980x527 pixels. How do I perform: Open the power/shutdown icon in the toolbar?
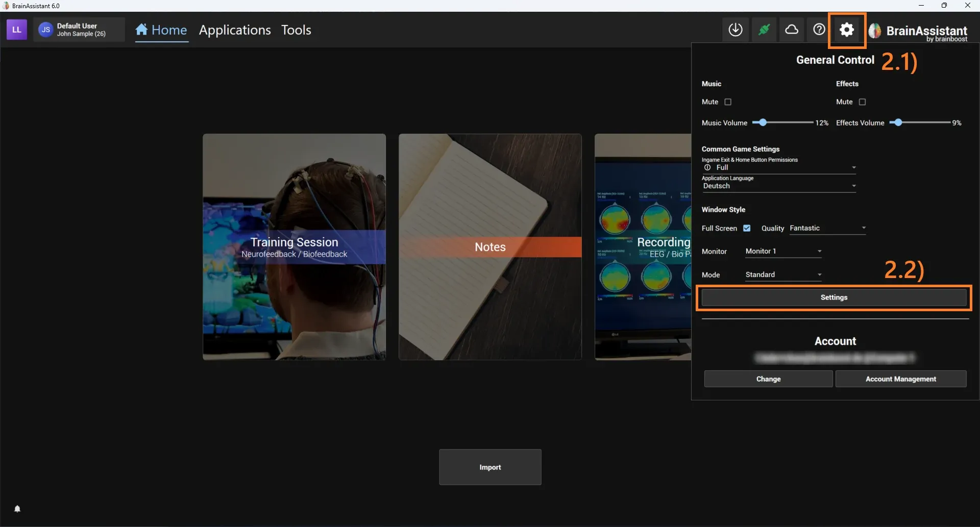(736, 30)
